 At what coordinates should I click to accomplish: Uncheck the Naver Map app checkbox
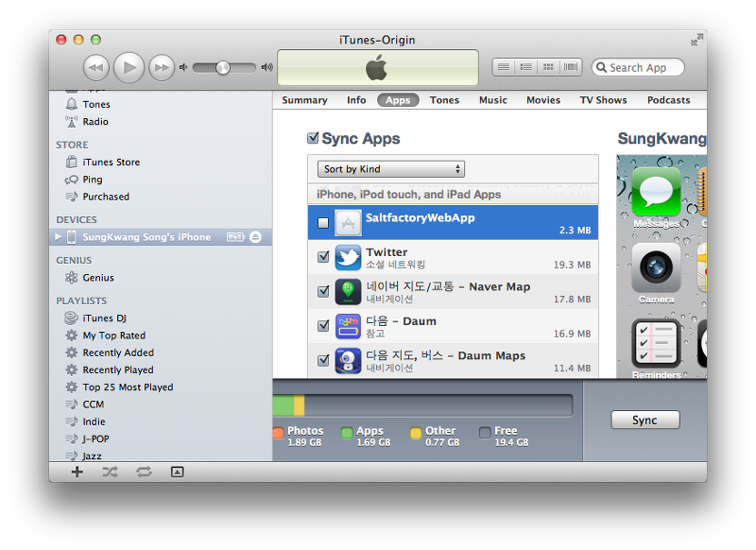point(323,292)
